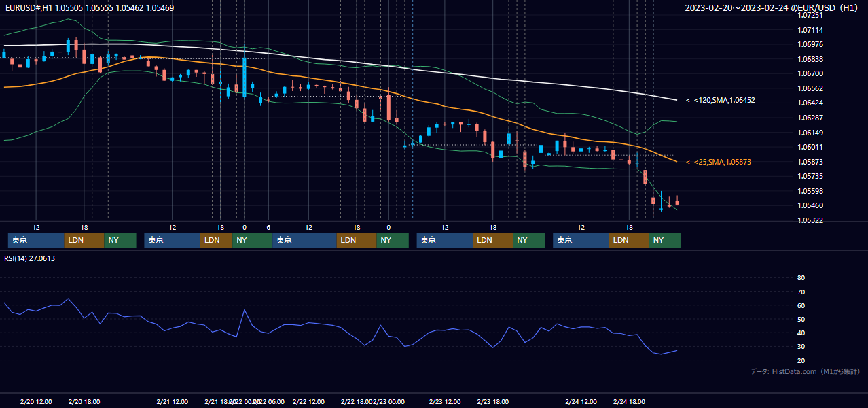868x408 pixels.
Task: Click the 2/24 12:00 time axis label
Action: pyautogui.click(x=581, y=402)
